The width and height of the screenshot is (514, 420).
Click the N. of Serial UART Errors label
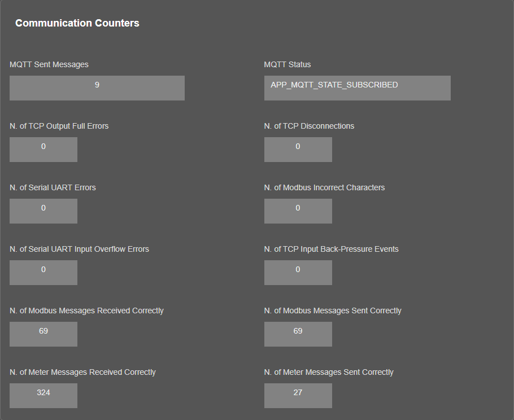[53, 188]
